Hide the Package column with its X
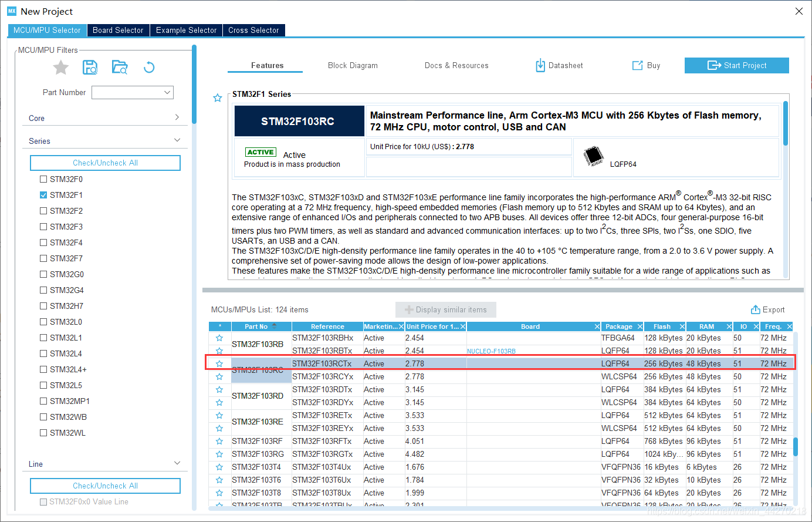 pos(640,326)
